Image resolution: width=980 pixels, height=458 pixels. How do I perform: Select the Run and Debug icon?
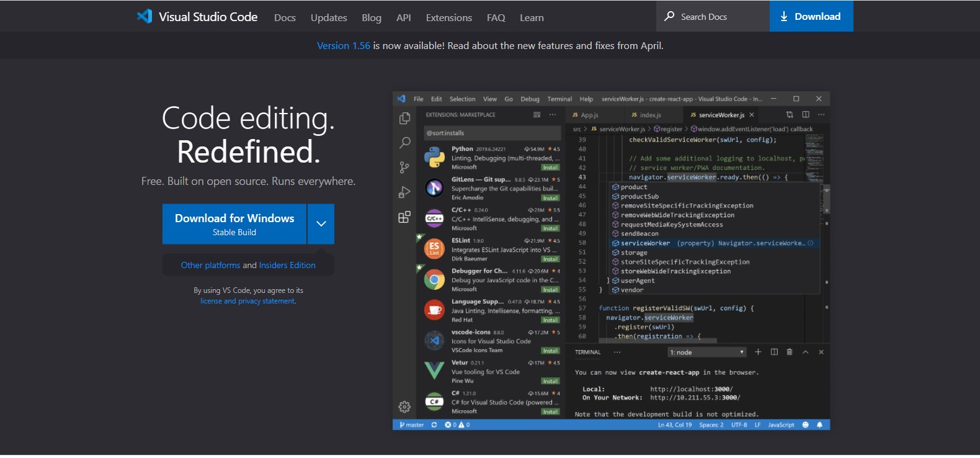click(404, 192)
